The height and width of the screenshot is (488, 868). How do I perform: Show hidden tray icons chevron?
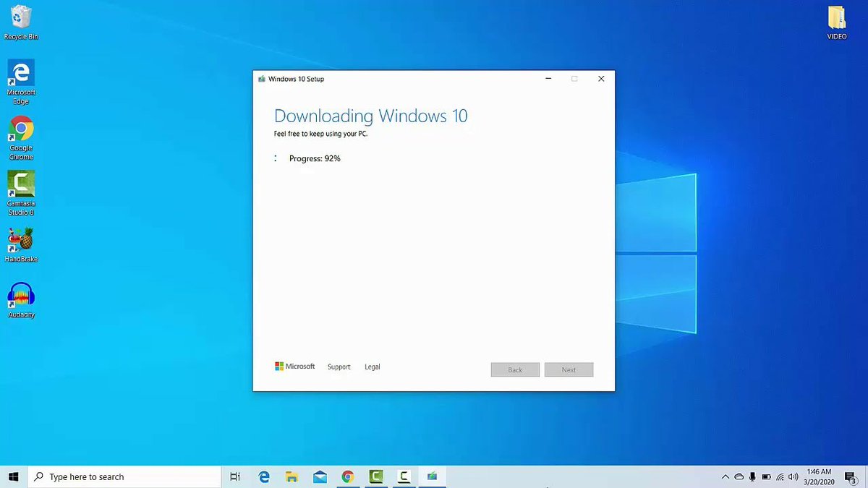726,477
